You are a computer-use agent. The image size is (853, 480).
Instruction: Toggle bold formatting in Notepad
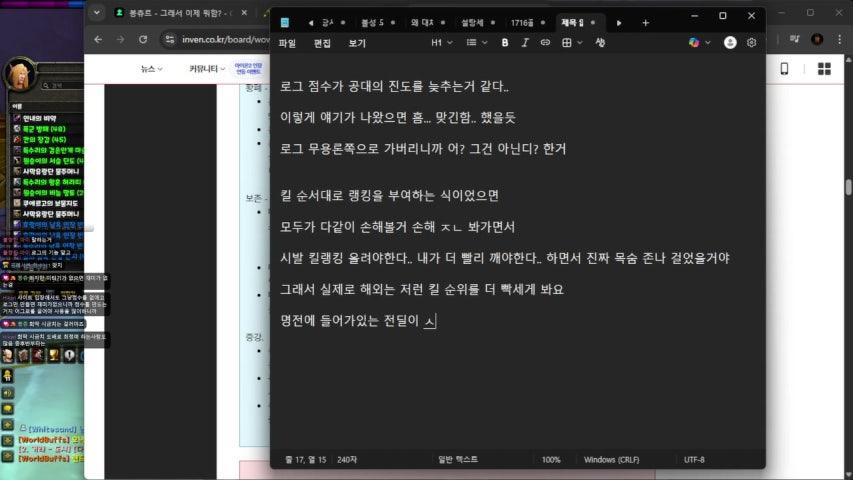pyautogui.click(x=505, y=43)
